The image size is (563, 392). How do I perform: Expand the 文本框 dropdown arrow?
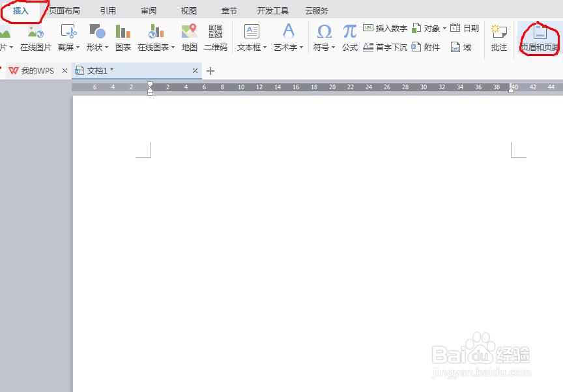(265, 48)
